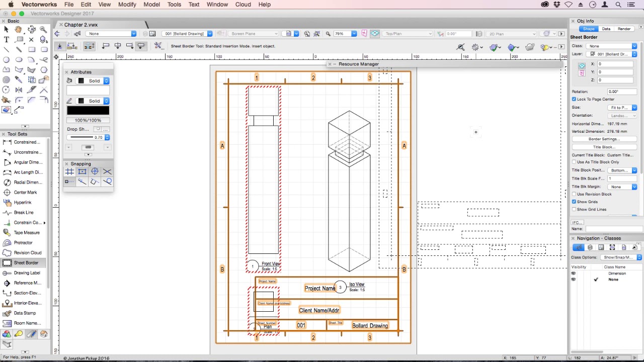The image size is (644, 362).
Task: Switch to the Render tab
Action: click(x=624, y=29)
